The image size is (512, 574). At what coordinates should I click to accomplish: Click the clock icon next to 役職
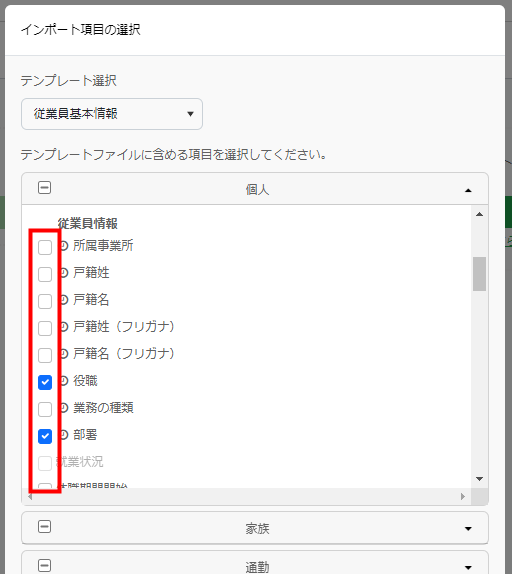64,381
